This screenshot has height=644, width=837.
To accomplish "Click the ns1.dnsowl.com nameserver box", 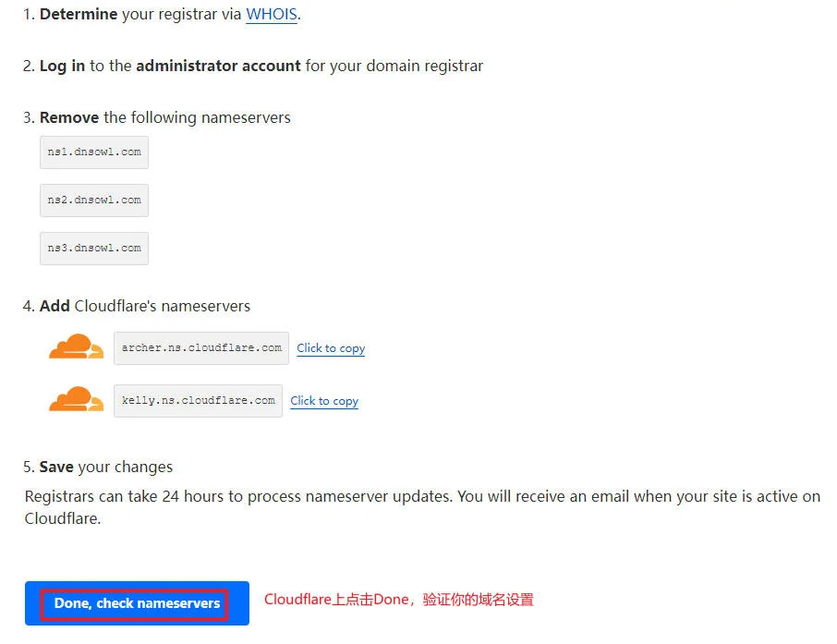I will [x=93, y=152].
